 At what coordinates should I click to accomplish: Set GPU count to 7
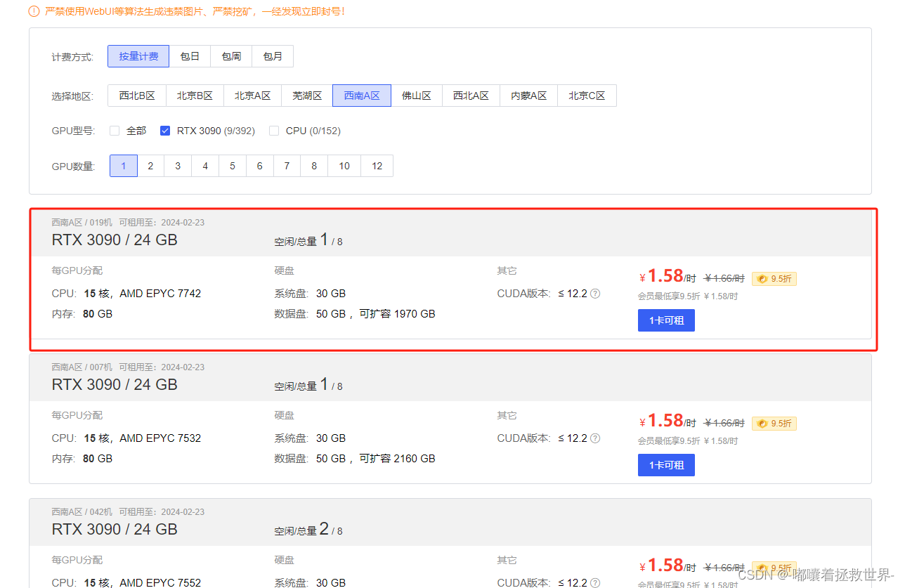[287, 166]
